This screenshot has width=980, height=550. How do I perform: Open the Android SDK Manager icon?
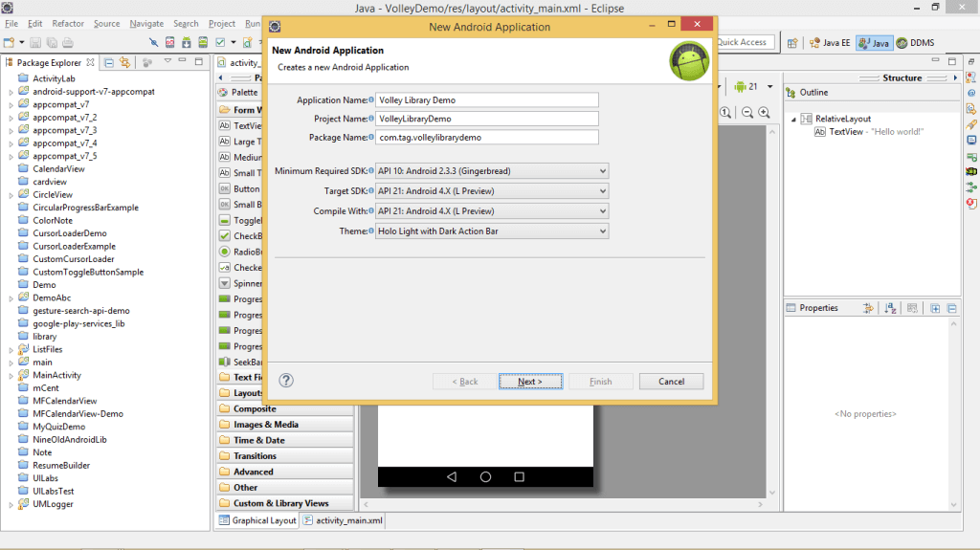[x=187, y=42]
